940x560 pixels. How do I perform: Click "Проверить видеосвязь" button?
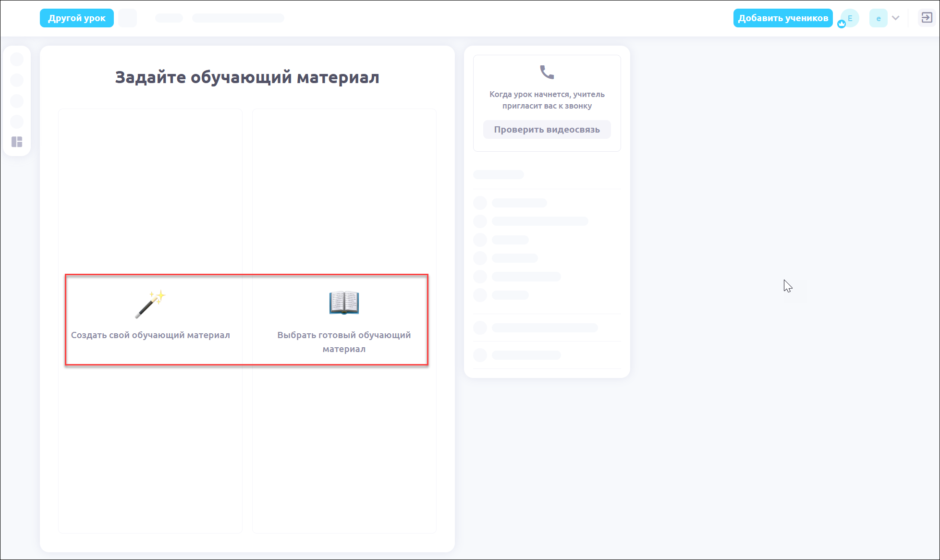[x=547, y=130]
